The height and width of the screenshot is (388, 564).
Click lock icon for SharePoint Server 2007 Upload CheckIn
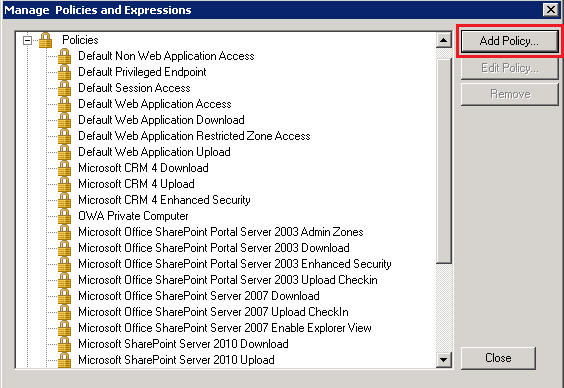point(64,312)
